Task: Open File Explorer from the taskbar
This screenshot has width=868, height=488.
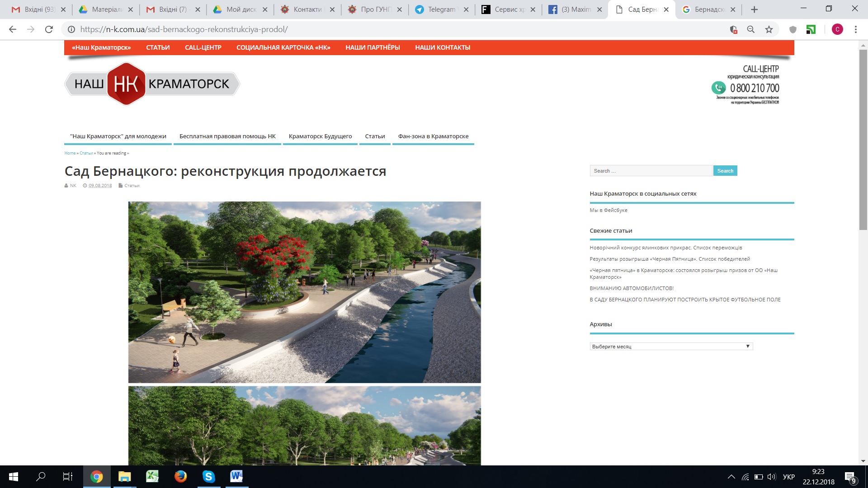Action: tap(124, 476)
